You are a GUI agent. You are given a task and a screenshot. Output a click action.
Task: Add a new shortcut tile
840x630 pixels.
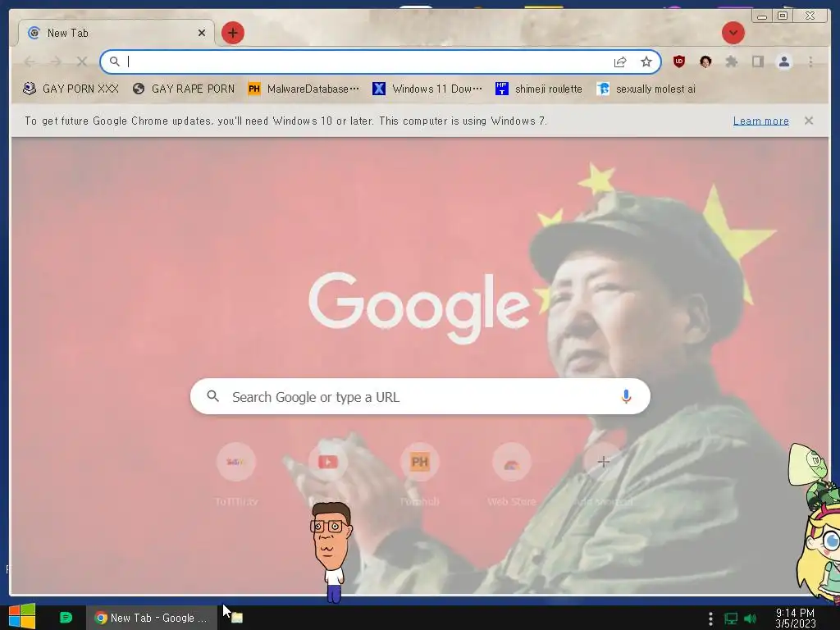coord(603,461)
